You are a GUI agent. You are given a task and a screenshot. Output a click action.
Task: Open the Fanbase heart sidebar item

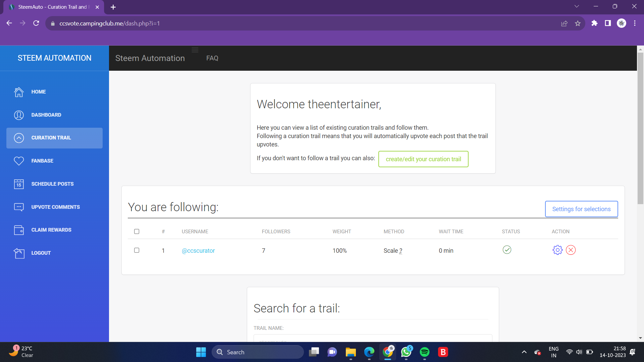[x=42, y=161]
